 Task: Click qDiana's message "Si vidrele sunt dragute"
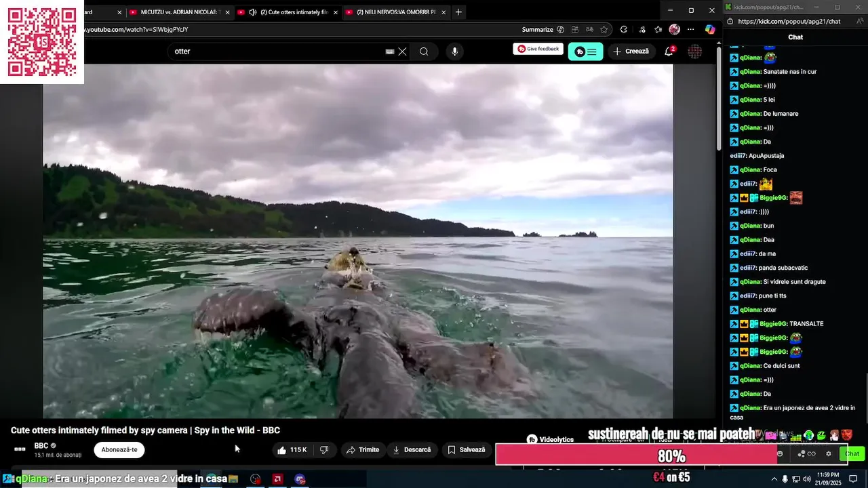pos(794,282)
